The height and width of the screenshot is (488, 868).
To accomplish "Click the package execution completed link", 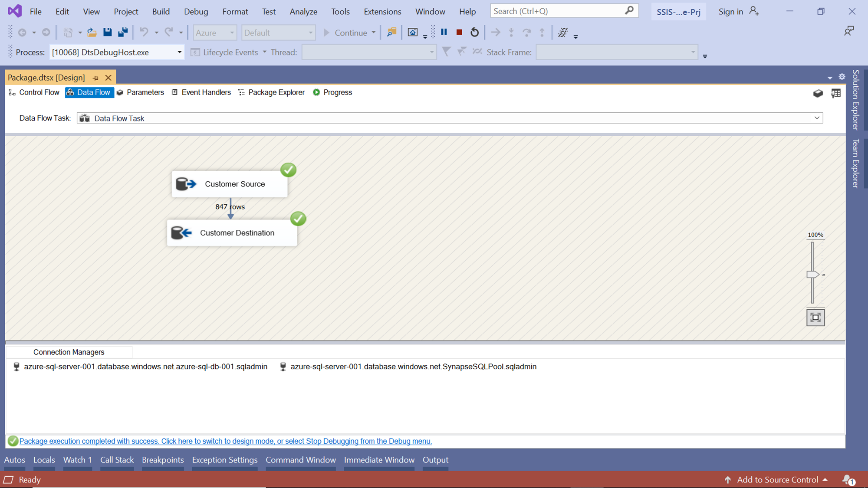I will 225,441.
